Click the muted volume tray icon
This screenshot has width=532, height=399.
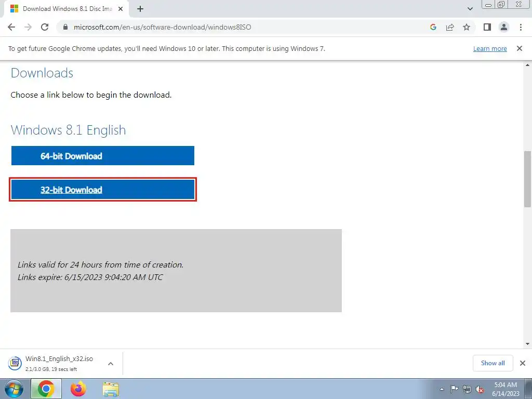coord(480,389)
